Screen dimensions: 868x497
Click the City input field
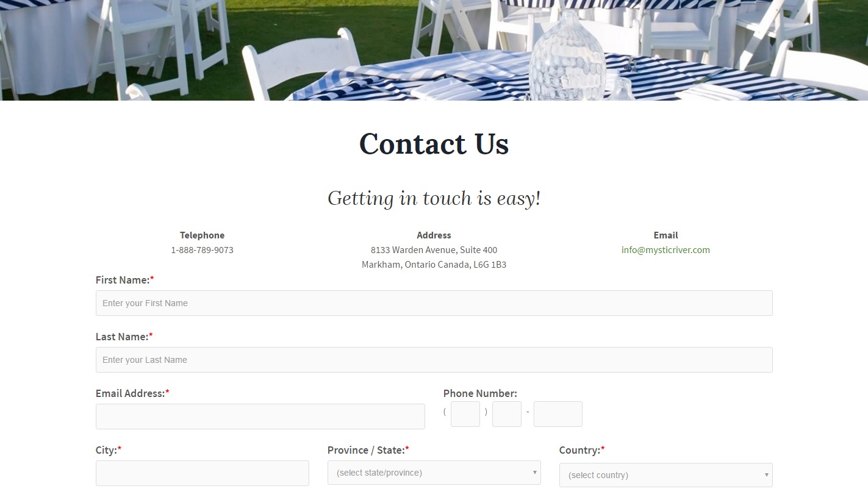[x=203, y=473]
